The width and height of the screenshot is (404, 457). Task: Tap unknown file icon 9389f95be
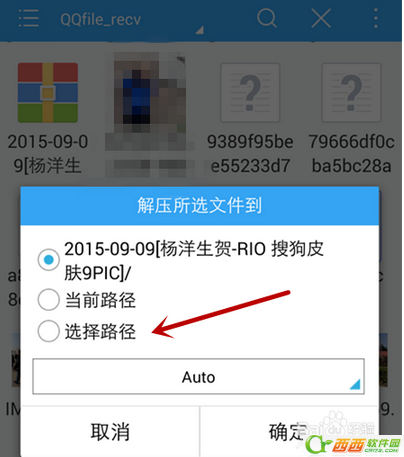(250, 93)
